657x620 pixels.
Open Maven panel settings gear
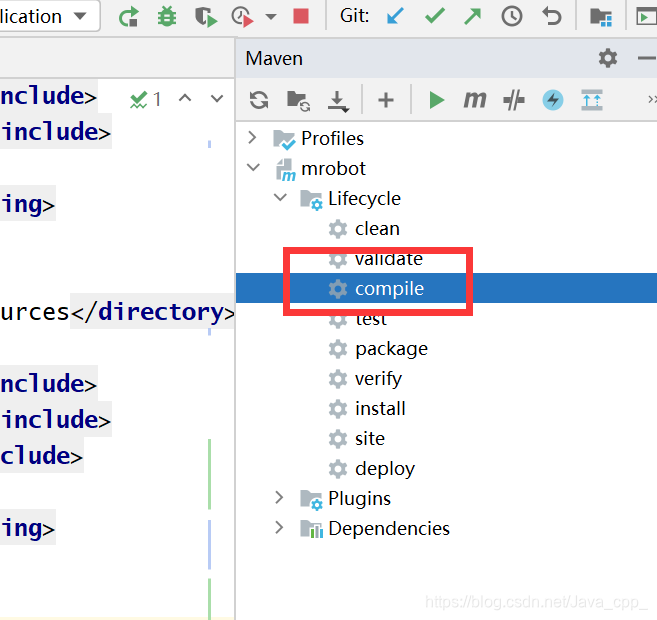pyautogui.click(x=608, y=58)
